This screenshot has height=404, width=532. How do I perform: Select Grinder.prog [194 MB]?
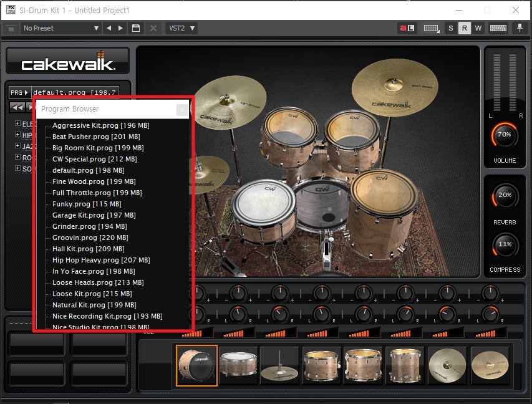90,226
